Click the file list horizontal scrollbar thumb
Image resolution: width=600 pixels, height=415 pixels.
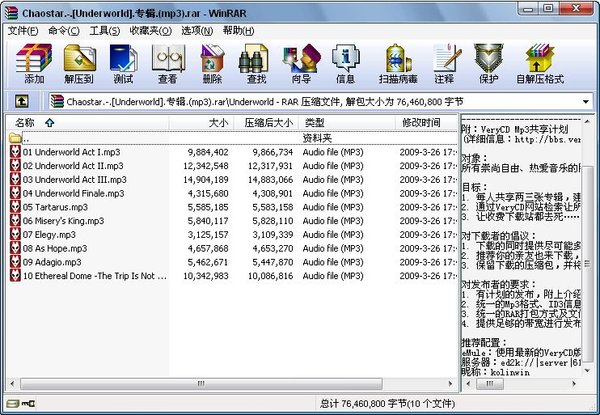[x=201, y=383]
